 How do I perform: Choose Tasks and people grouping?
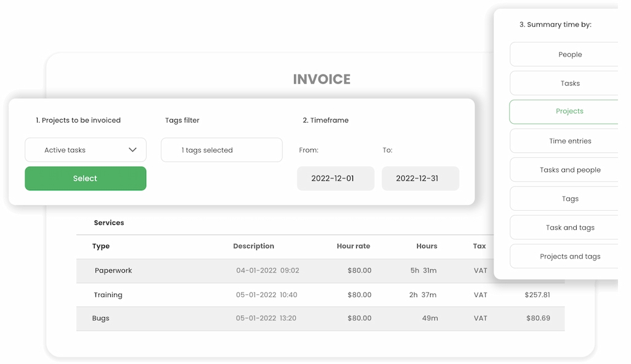568,169
